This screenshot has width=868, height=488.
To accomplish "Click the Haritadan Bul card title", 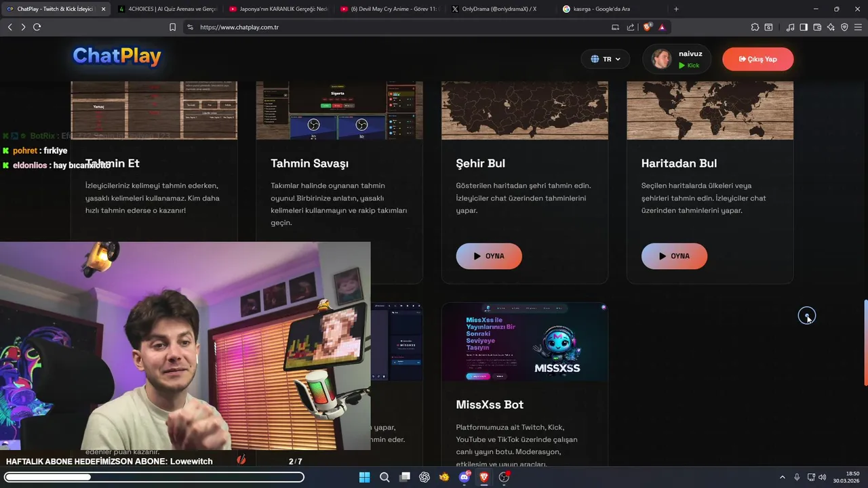I will 679,163.
